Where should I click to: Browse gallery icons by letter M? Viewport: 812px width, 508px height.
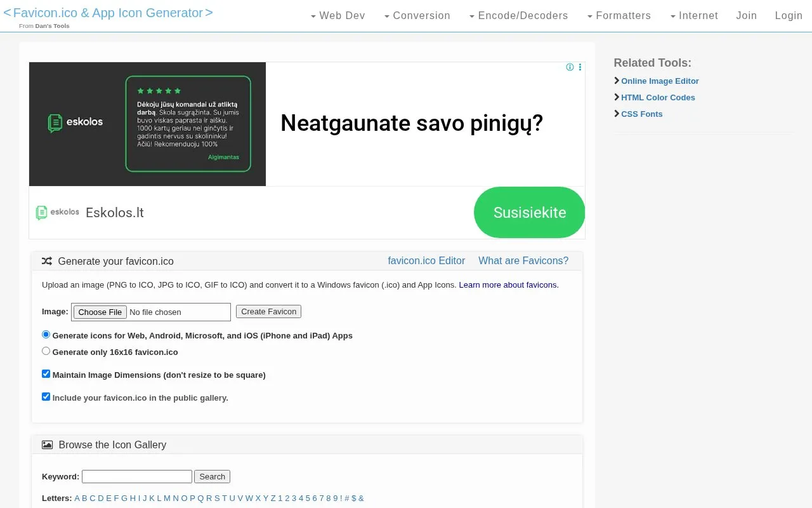(167, 498)
